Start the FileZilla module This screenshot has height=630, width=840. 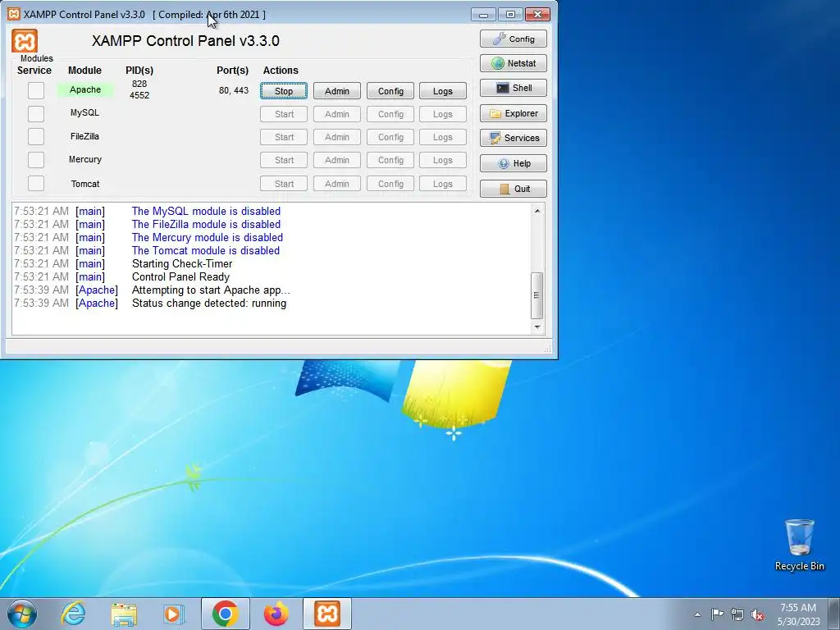284,137
